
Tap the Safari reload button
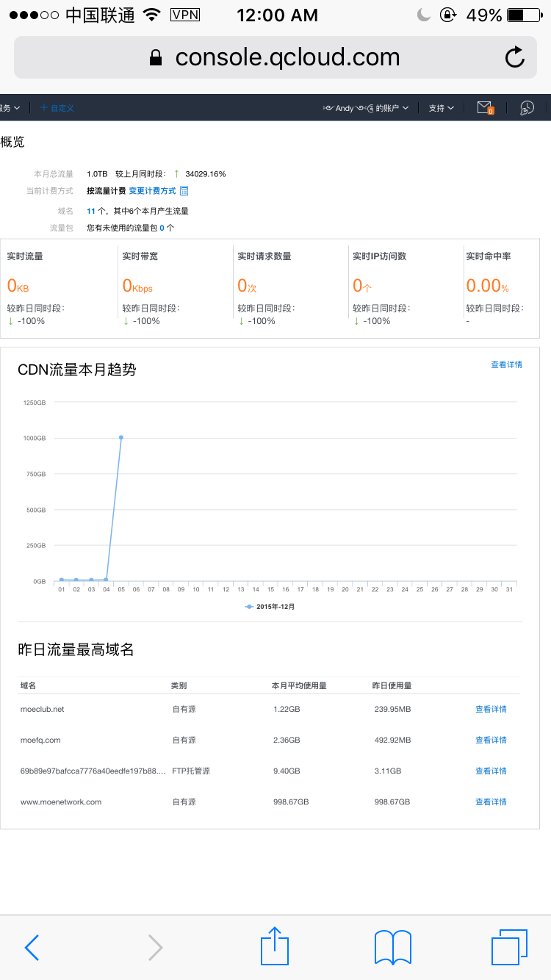515,57
